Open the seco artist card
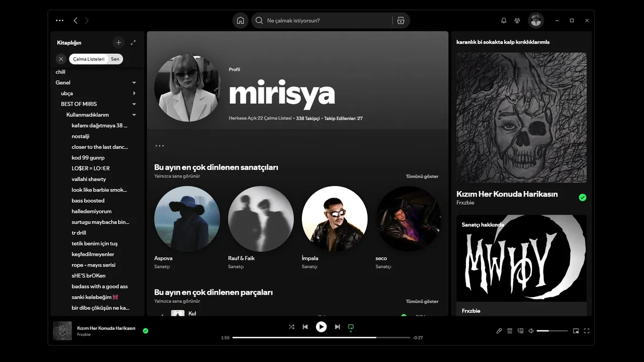 click(408, 228)
